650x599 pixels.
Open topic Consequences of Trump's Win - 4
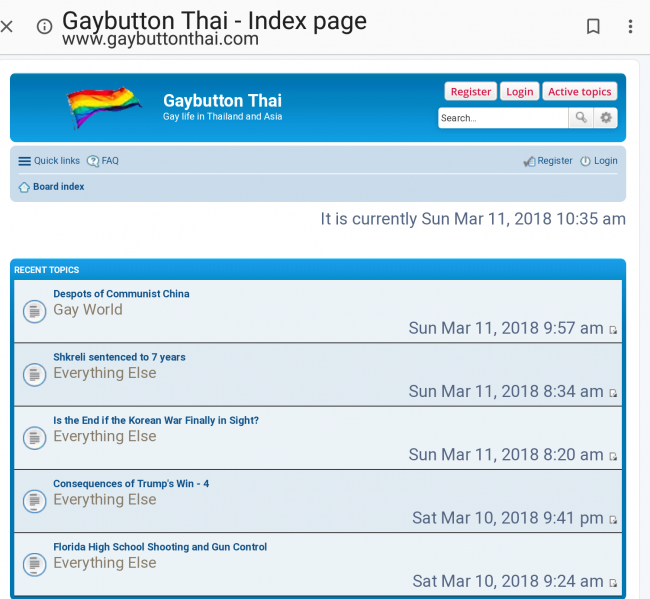131,484
